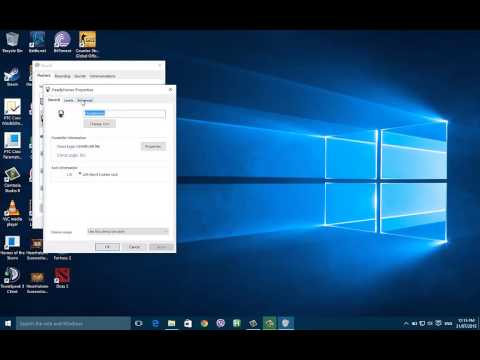Open the BitTorrent desktop icon
Image resolution: width=480 pixels, height=360 pixels.
pyautogui.click(x=62, y=42)
